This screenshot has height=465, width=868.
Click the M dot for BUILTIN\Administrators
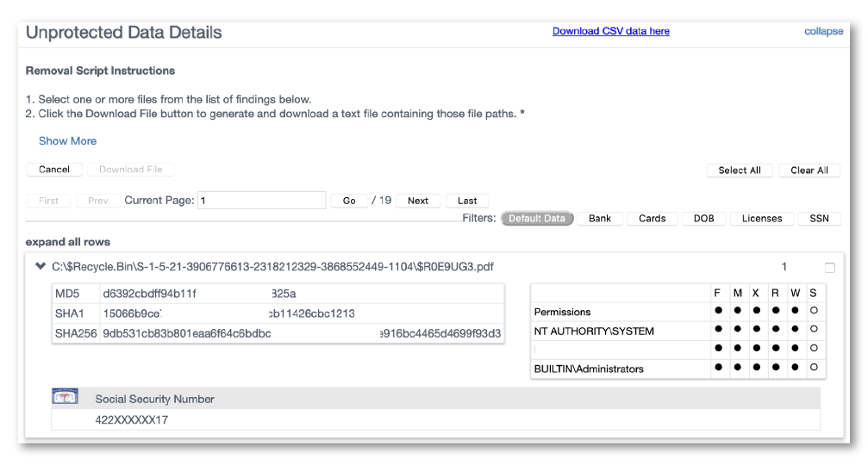click(x=737, y=367)
